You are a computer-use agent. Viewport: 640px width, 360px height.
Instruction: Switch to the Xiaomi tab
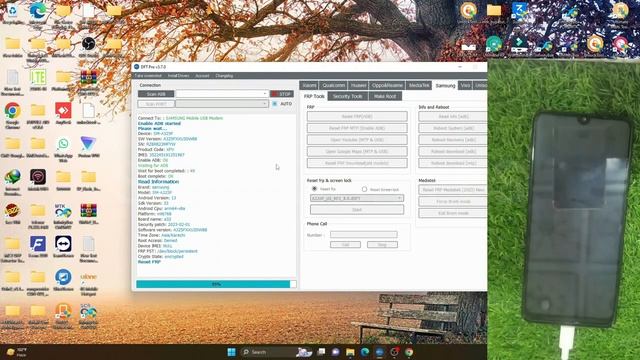[x=309, y=85]
